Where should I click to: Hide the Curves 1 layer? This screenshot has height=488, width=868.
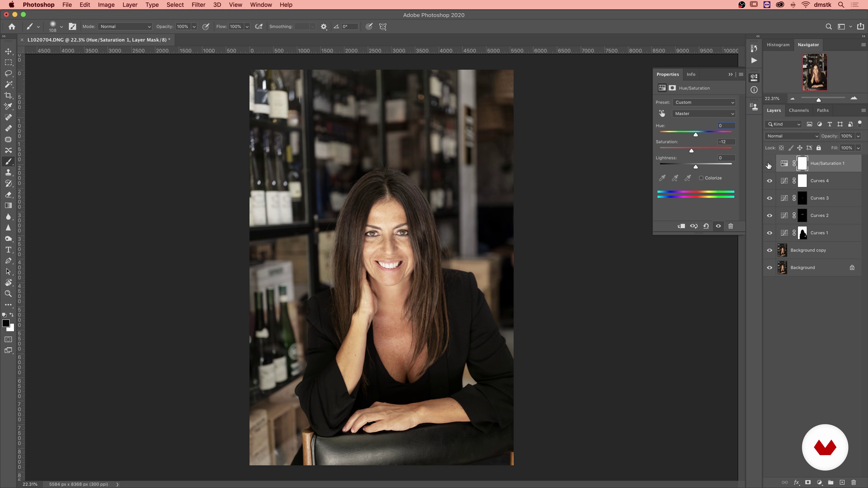point(770,233)
